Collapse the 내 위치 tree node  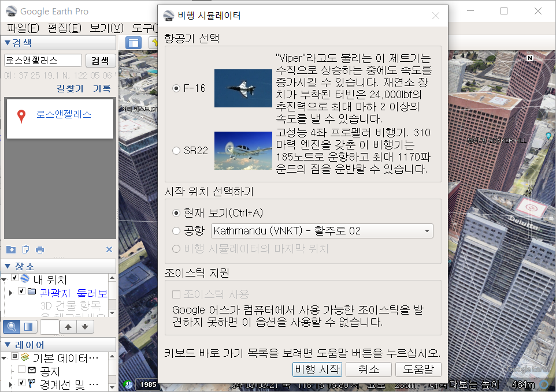pos(4,280)
